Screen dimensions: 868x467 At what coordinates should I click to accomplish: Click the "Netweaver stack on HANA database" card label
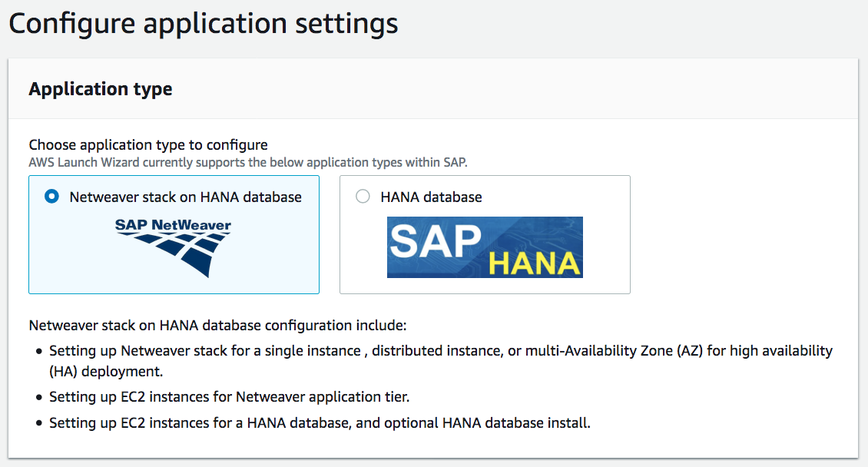[185, 197]
